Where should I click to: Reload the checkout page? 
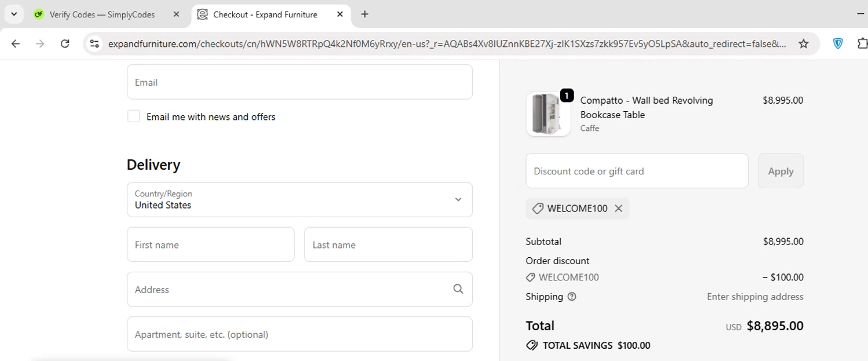(65, 43)
